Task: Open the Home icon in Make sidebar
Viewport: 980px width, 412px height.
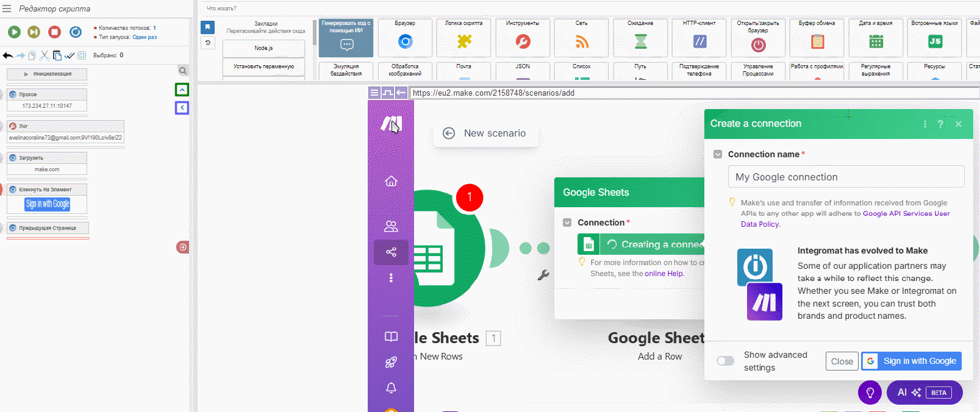Action: (391, 181)
